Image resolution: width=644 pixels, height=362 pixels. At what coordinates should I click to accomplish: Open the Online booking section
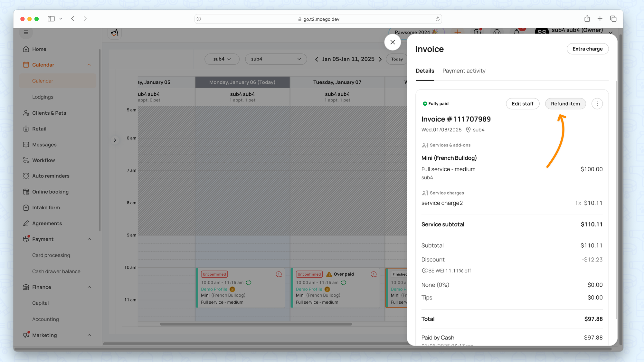click(50, 192)
